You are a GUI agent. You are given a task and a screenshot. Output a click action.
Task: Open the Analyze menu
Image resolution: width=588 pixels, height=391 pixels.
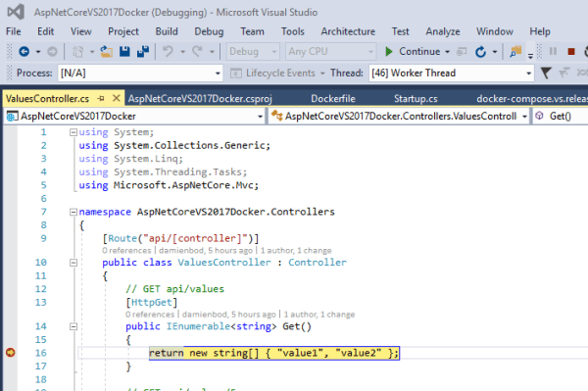coord(443,31)
